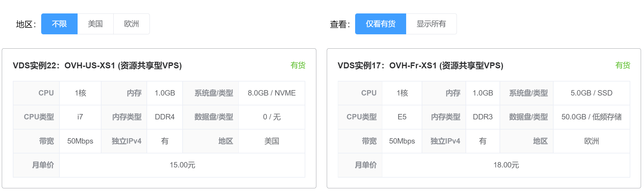Choose the 仅看有货 view option

tap(380, 24)
